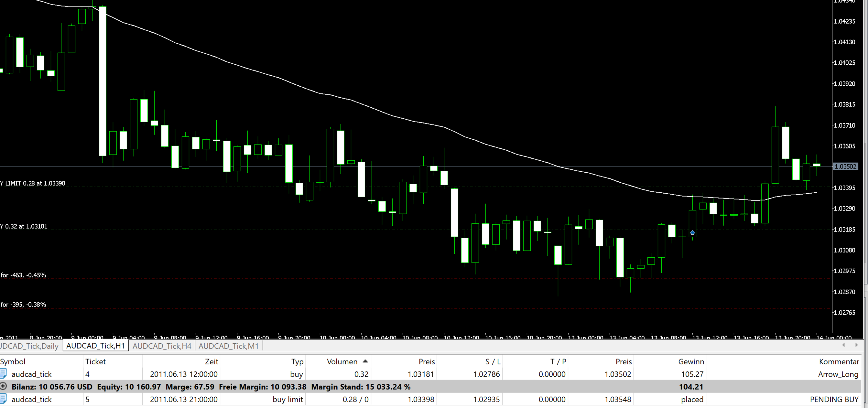
Task: Click the limit price cell 1.03398
Action: [x=421, y=399]
